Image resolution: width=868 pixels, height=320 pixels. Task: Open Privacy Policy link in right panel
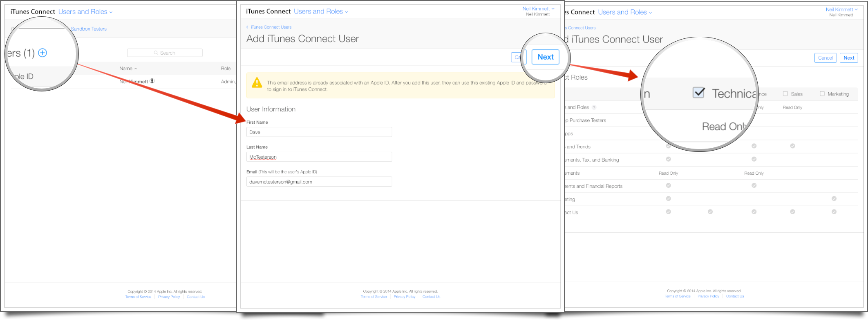708,296
